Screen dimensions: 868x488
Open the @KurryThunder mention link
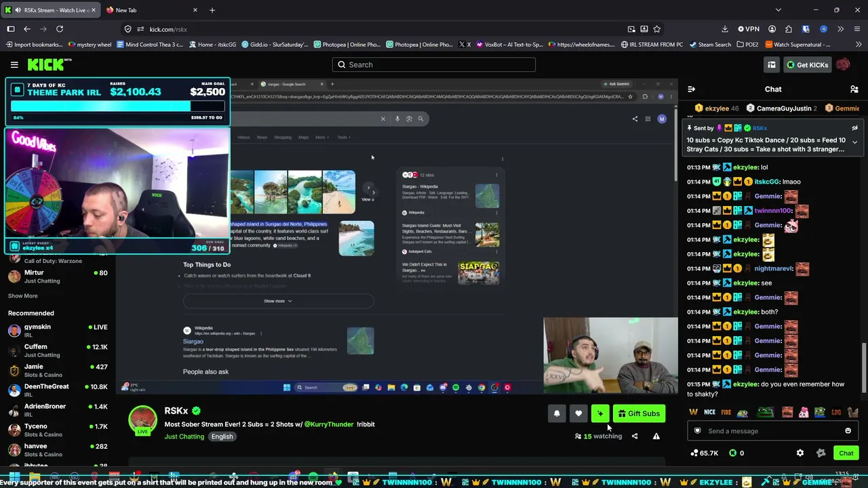pos(329,424)
